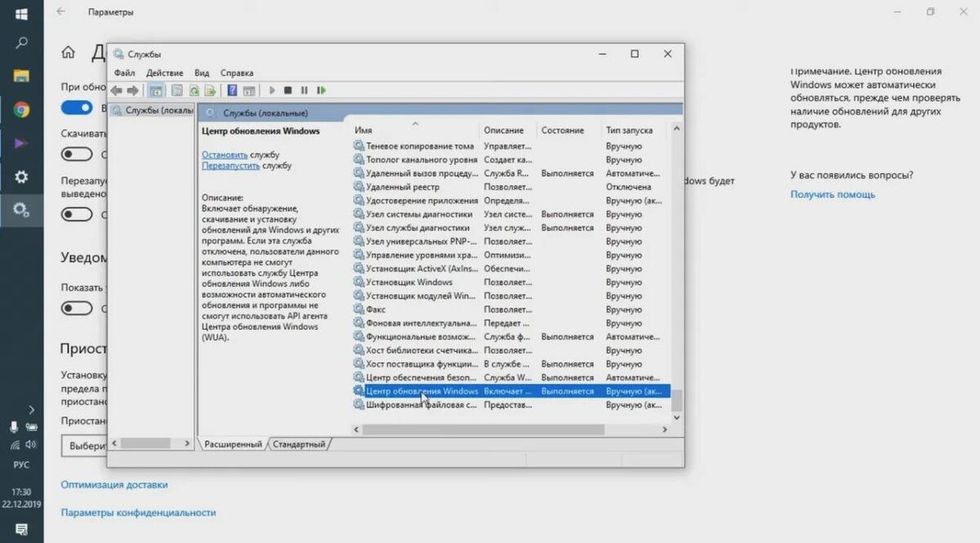Click the Forward arrow in the Services toolbar
Screen dimensions: 980x543
pyautogui.click(x=132, y=91)
